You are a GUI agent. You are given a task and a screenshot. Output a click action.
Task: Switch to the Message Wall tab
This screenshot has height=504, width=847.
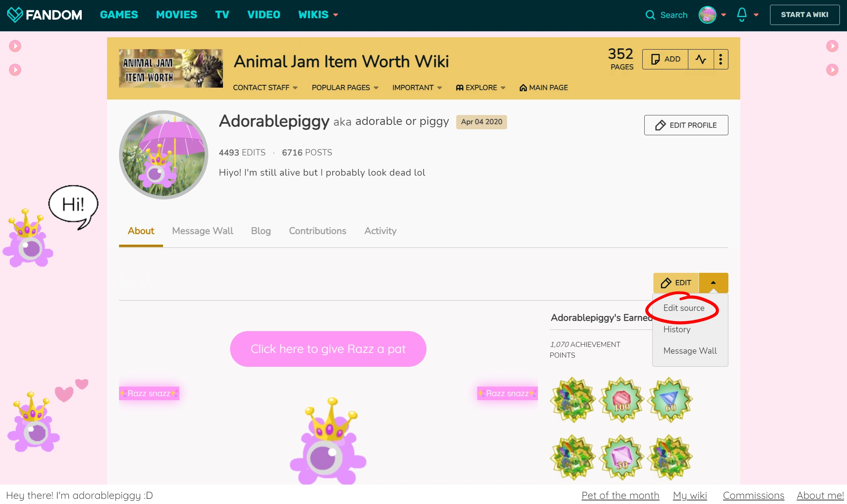tap(202, 231)
